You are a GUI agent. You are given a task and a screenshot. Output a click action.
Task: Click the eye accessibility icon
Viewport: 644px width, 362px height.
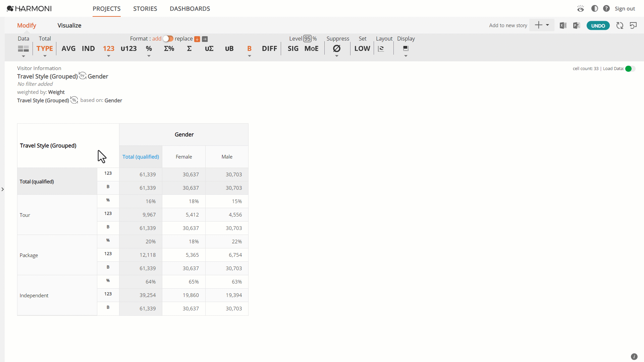(x=581, y=8)
